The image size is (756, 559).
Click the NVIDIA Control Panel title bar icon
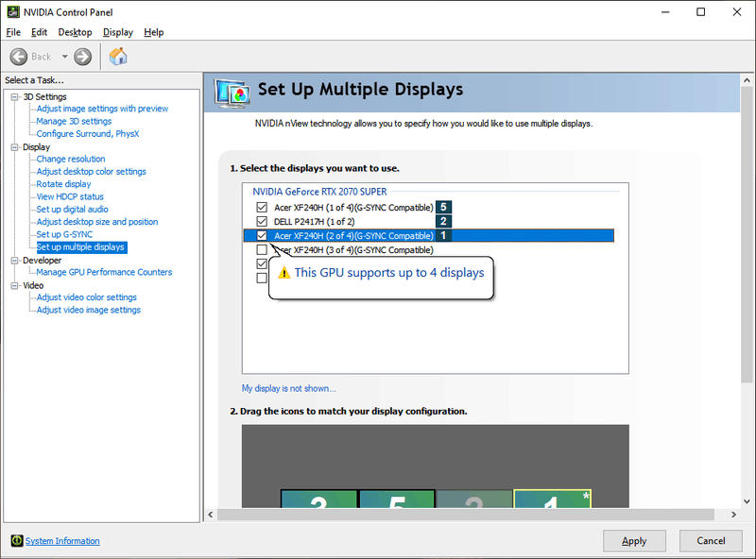coord(13,12)
